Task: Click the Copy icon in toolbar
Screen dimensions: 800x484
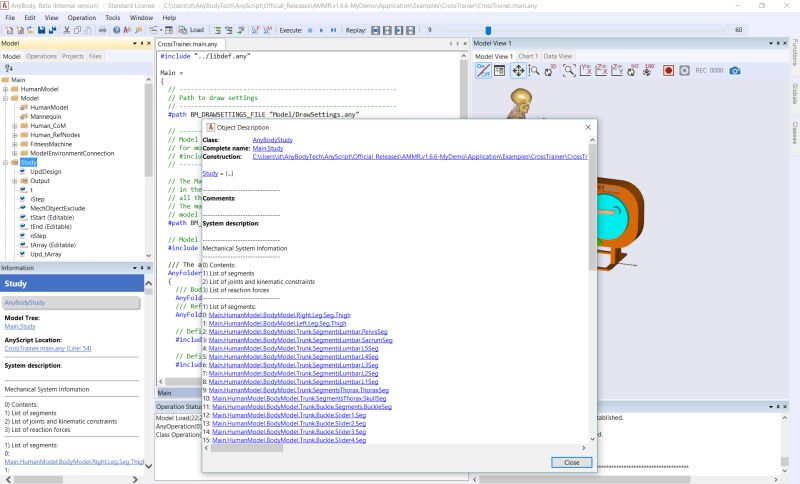Action: pyautogui.click(x=77, y=30)
